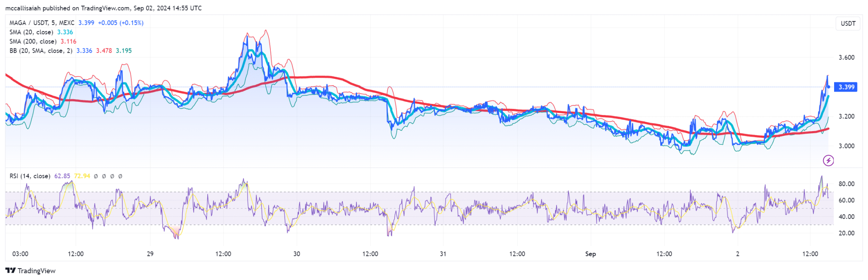Click the Sep date marker on time axis
The width and height of the screenshot is (868, 280).
coord(590,254)
